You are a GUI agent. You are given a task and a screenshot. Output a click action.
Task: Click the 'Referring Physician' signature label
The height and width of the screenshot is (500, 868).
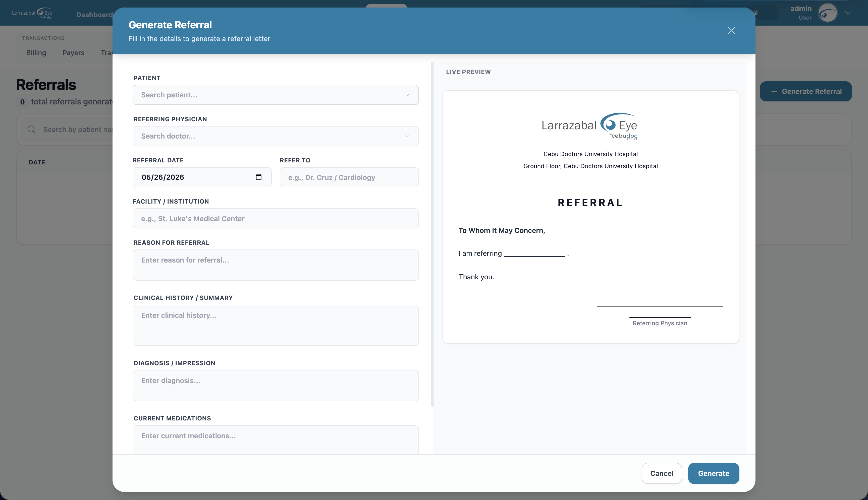(x=660, y=323)
